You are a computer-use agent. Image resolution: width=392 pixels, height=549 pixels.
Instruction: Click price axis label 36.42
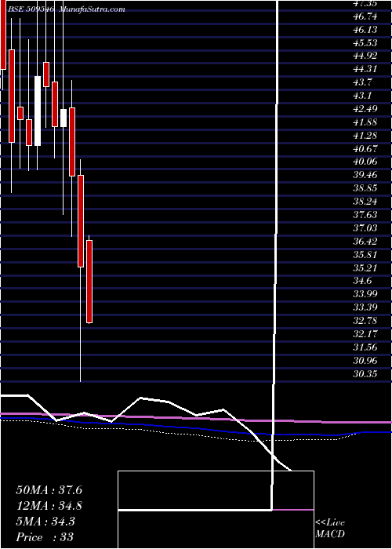coord(365,242)
